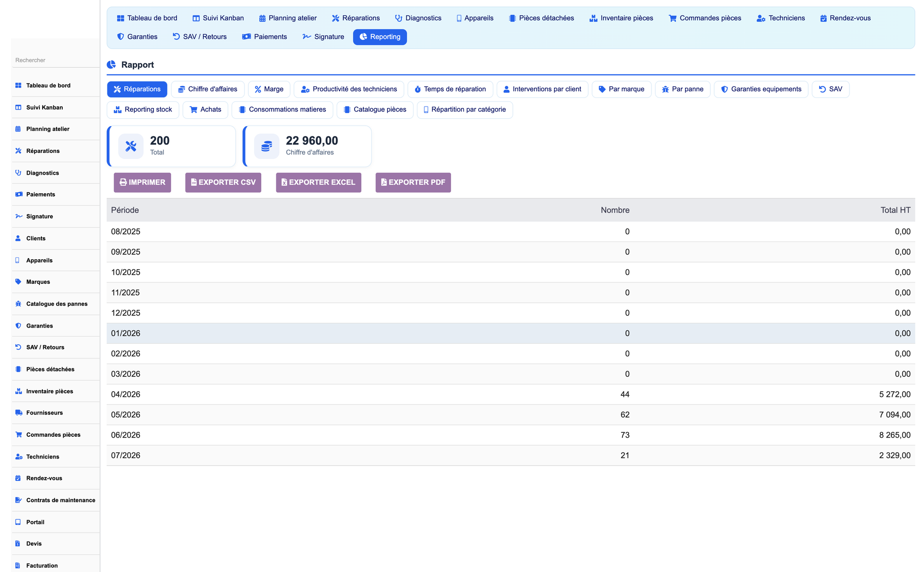The image size is (924, 572).
Task: Click the Rendez-vous calendar-check icon in sidebar
Action: 18,478
